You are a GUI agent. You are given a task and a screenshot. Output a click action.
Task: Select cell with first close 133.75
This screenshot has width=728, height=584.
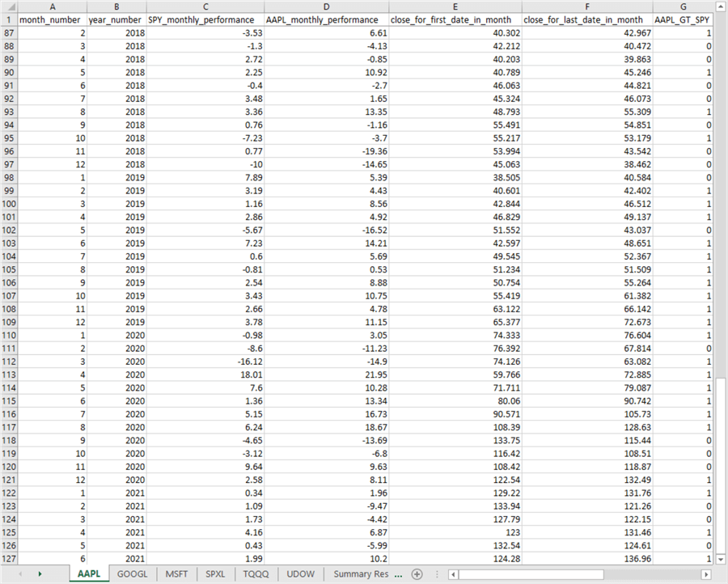pyautogui.click(x=455, y=441)
